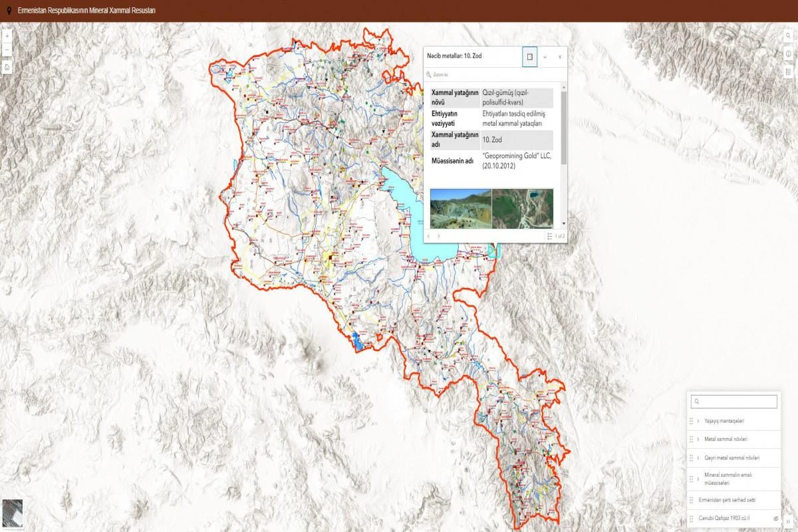Go to next feature in popup
The height and width of the screenshot is (532, 798).
tap(438, 236)
